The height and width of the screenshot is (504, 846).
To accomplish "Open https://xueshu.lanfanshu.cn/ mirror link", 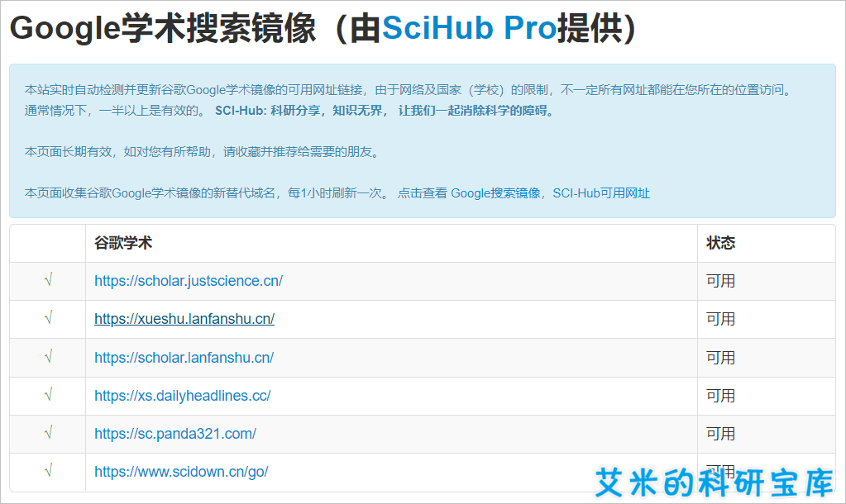I will (x=184, y=319).
